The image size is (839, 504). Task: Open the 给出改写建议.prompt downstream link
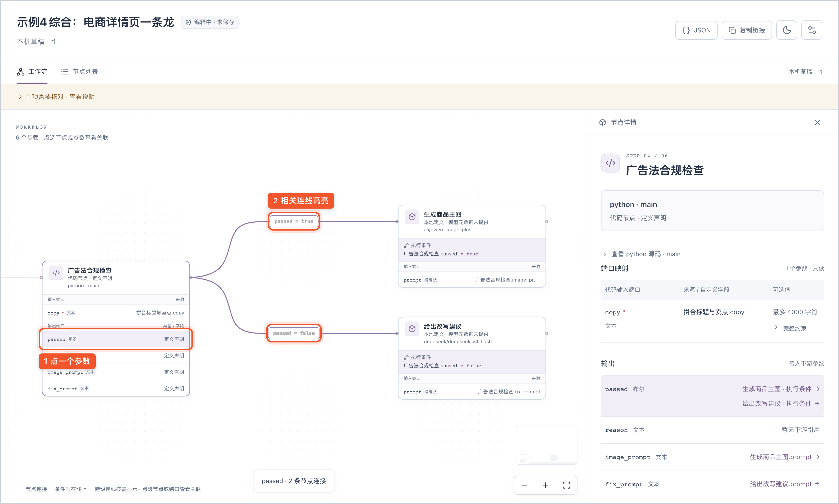[x=785, y=484]
